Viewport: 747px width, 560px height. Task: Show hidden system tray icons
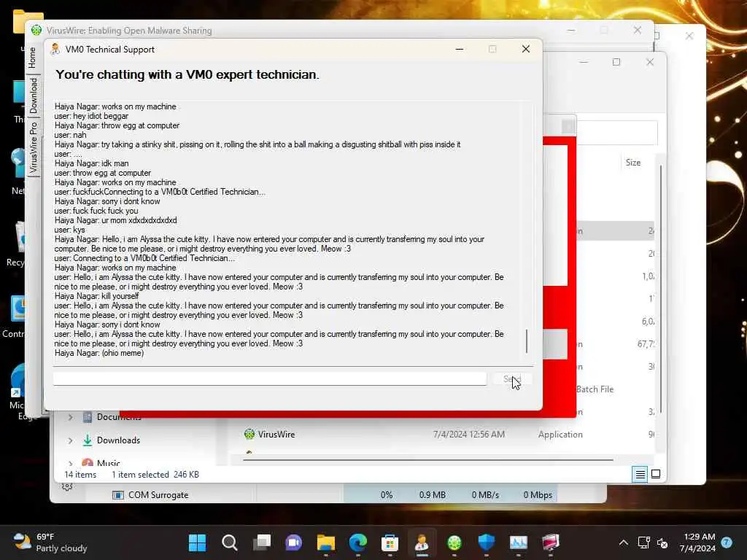point(623,542)
